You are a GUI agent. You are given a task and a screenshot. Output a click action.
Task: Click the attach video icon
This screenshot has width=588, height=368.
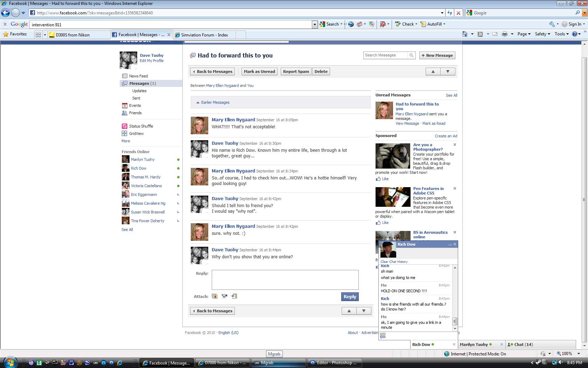[224, 296]
